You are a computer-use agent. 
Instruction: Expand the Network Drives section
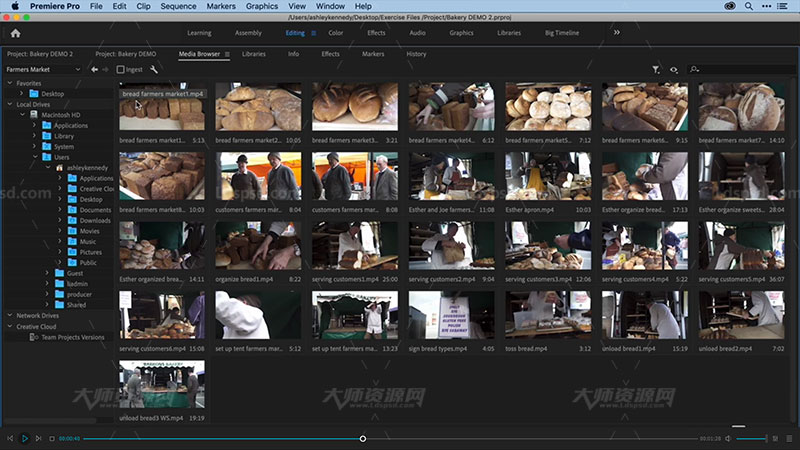tap(10, 315)
